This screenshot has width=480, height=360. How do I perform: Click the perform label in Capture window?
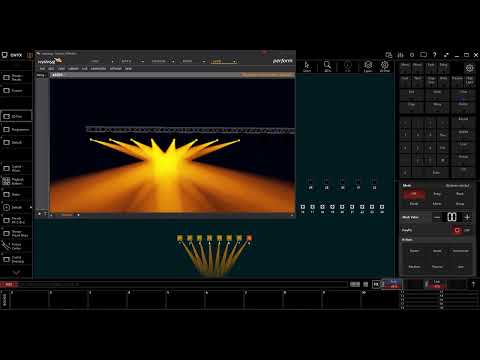point(283,61)
